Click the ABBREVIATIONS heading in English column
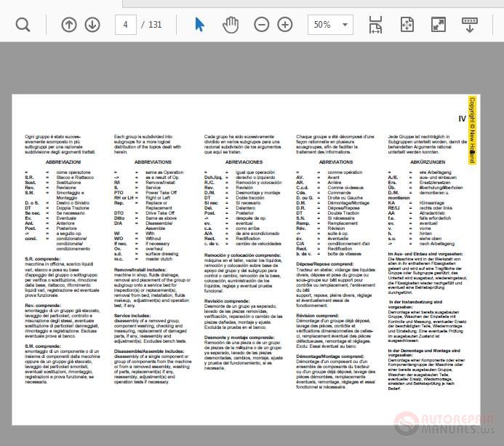Viewport: 504px width, 446px height. tap(153, 162)
